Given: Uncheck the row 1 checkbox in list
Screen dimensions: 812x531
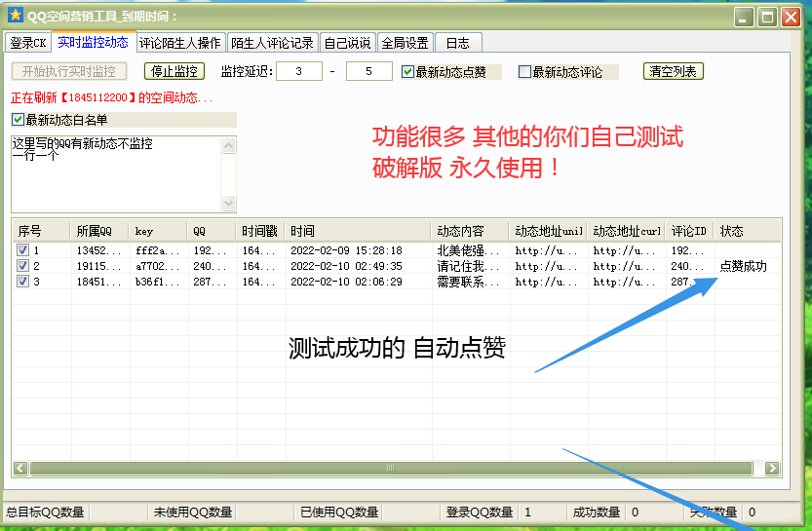Looking at the screenshot, I should (x=22, y=250).
